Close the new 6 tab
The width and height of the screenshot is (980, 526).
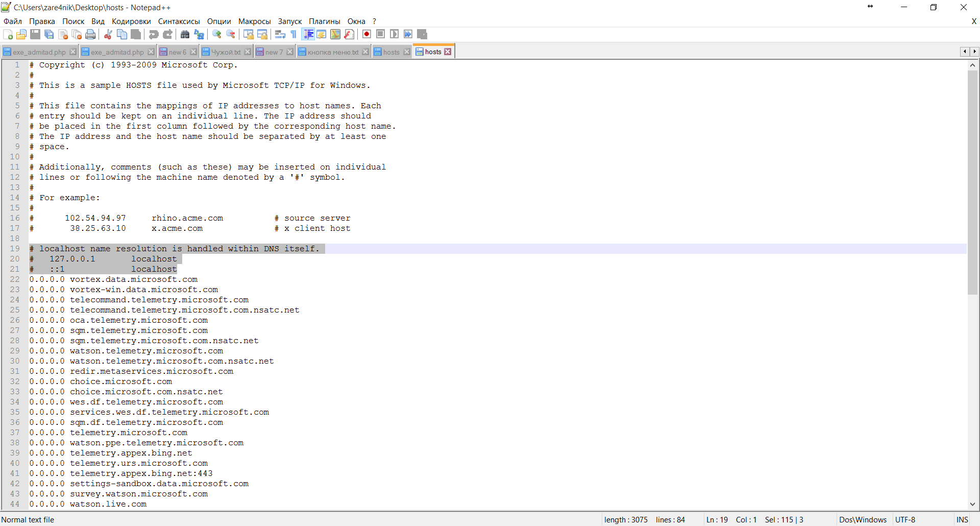193,52
